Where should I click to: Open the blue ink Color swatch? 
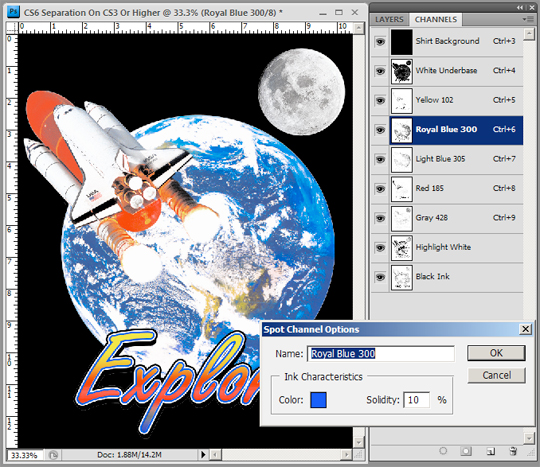(x=318, y=400)
